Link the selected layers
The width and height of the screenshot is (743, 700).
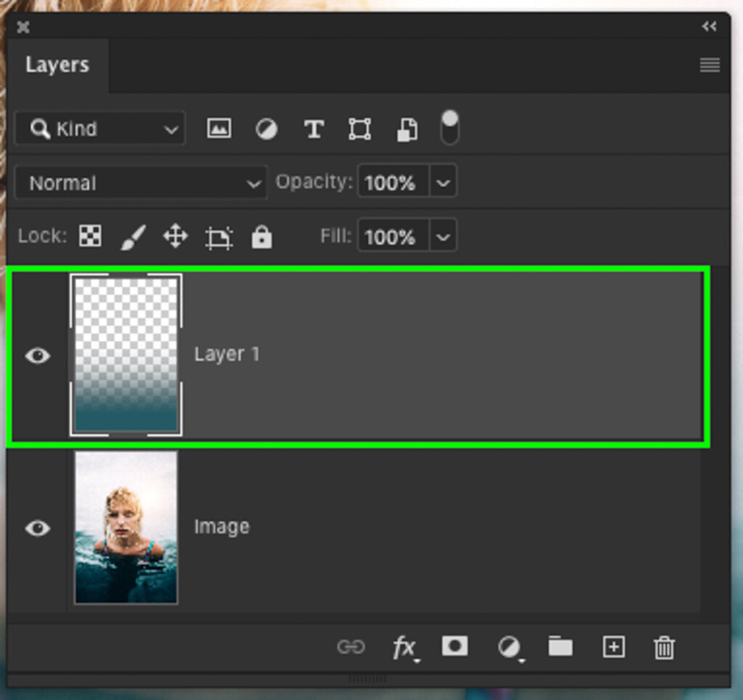point(352,646)
